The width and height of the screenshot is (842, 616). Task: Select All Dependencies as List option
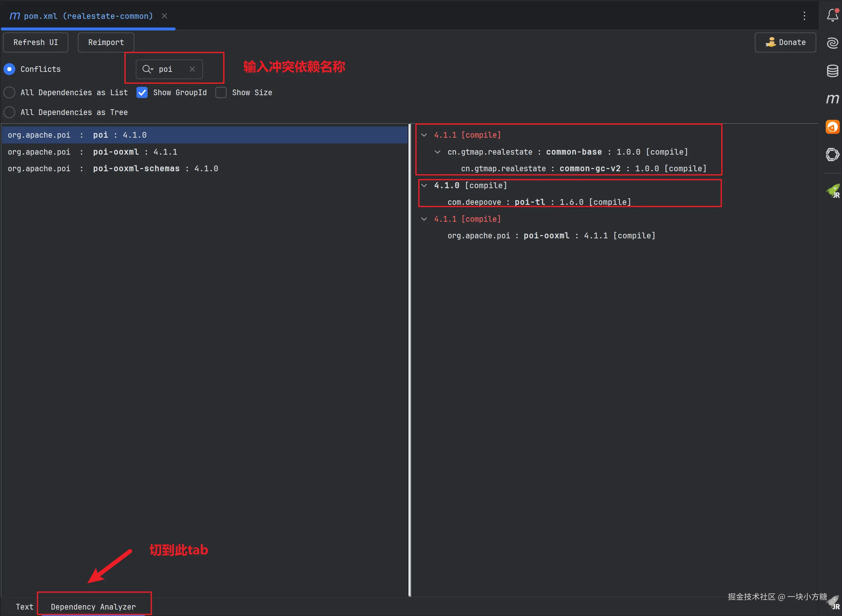click(x=9, y=92)
